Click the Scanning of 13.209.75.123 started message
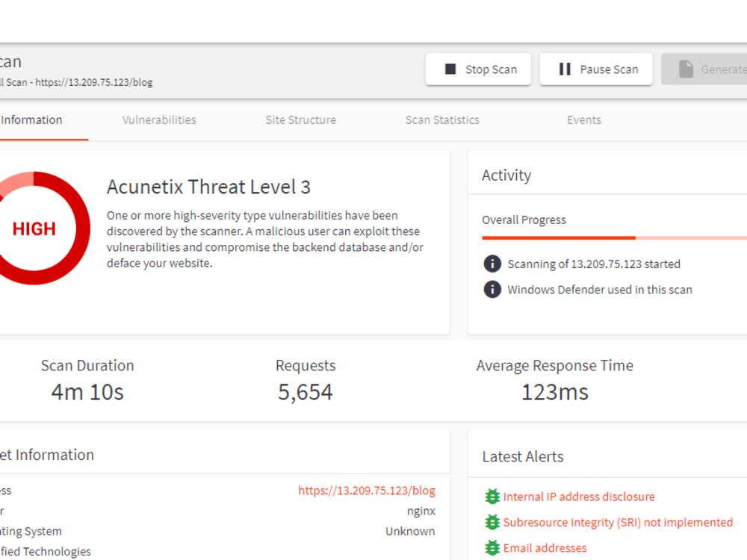 pos(594,264)
